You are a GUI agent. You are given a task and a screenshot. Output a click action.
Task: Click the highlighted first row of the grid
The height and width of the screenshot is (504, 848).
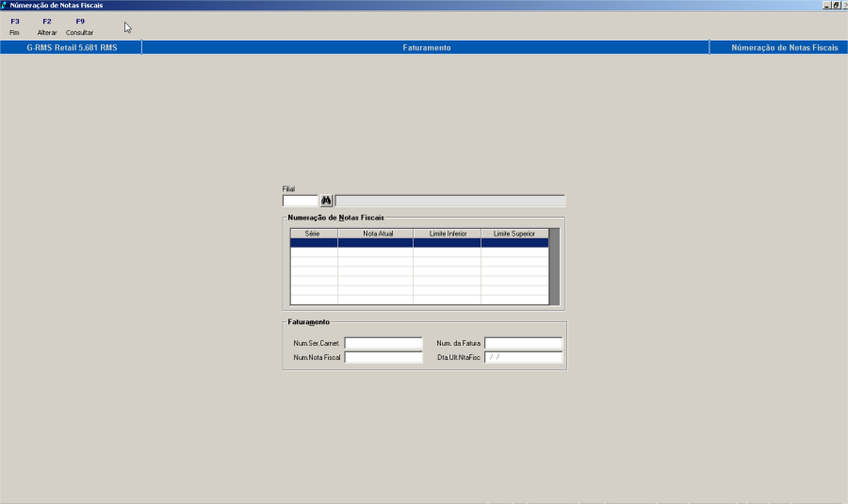(419, 243)
